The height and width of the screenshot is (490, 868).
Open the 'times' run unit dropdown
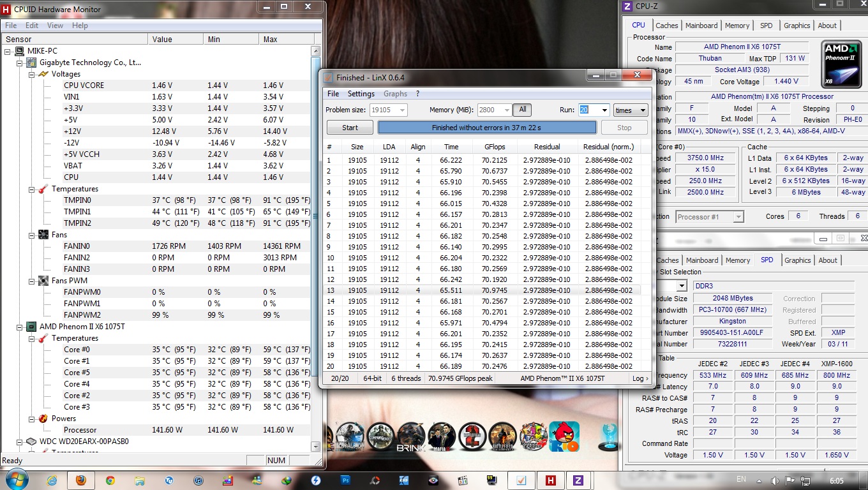630,110
